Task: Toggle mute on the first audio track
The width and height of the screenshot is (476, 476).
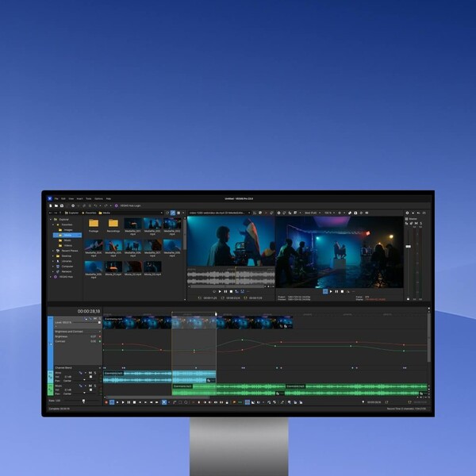Action: (x=90, y=373)
